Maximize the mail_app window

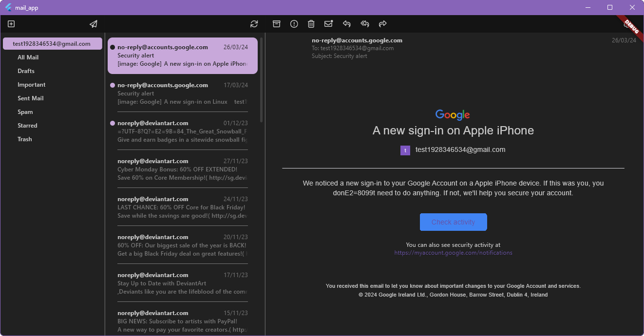coord(610,7)
